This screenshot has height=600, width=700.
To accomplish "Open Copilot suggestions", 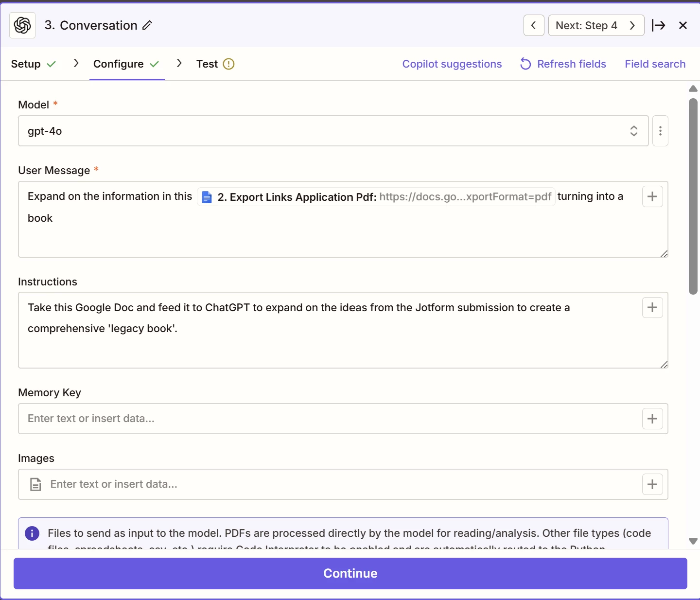I will tap(452, 64).
